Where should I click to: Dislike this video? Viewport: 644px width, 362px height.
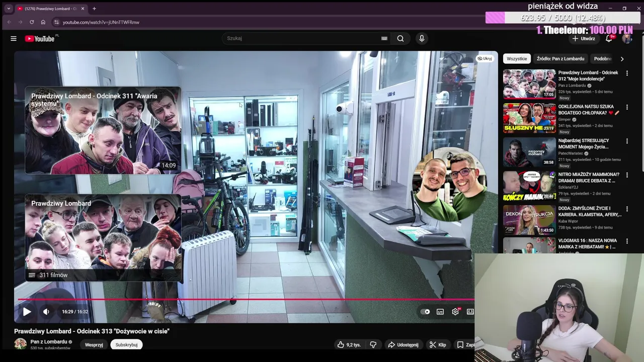[x=373, y=345]
